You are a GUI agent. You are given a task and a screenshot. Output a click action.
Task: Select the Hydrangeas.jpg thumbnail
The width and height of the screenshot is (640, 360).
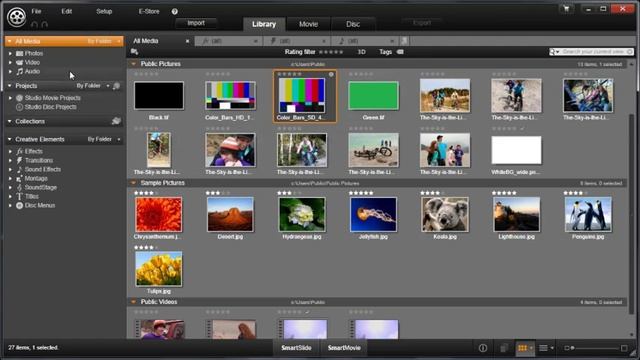pos(302,214)
